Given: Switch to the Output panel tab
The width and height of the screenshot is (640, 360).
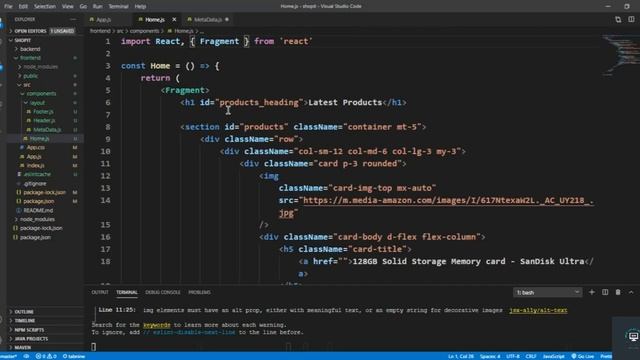Looking at the screenshot, I should click(100, 292).
